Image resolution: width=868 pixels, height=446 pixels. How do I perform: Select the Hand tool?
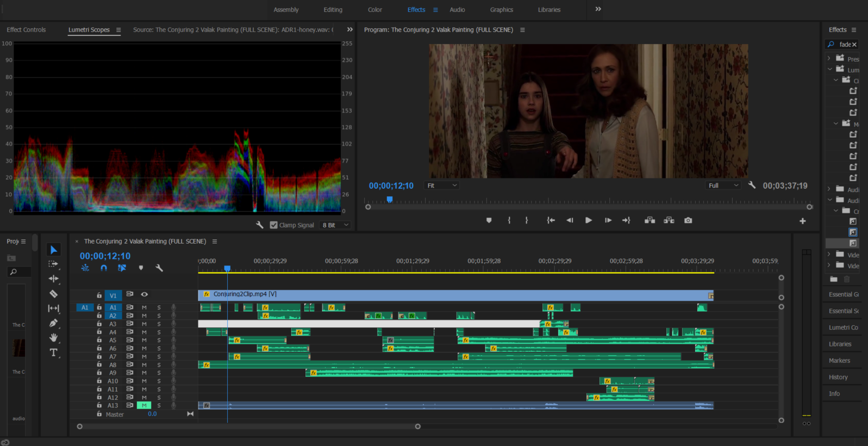(53, 338)
